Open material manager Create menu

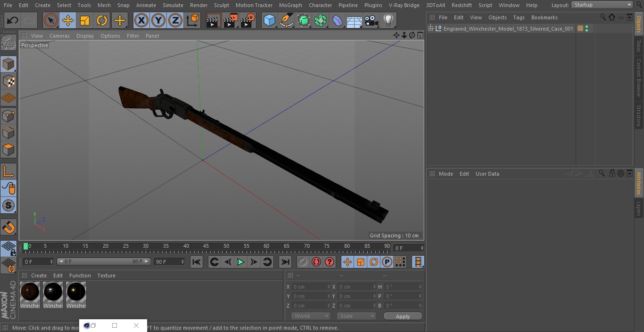[x=39, y=275]
